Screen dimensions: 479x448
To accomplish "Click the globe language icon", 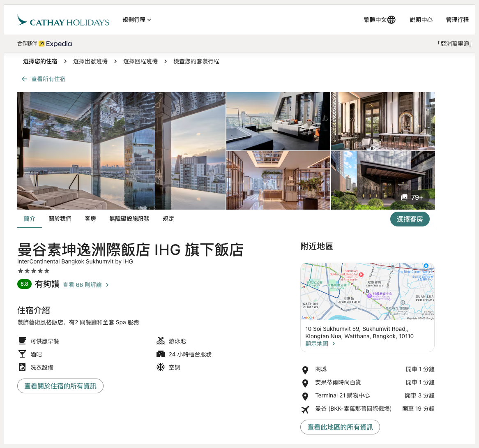I will (x=391, y=20).
